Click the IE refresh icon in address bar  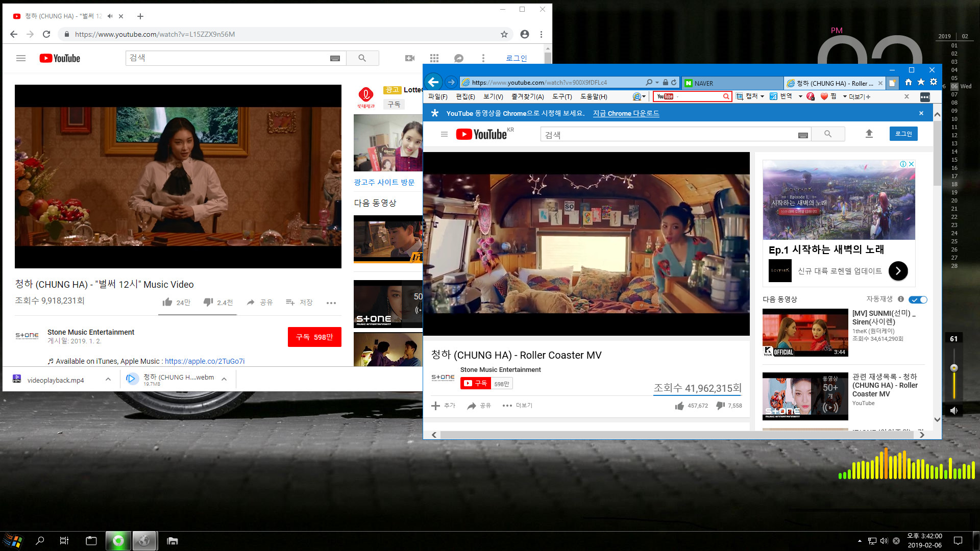tap(674, 82)
